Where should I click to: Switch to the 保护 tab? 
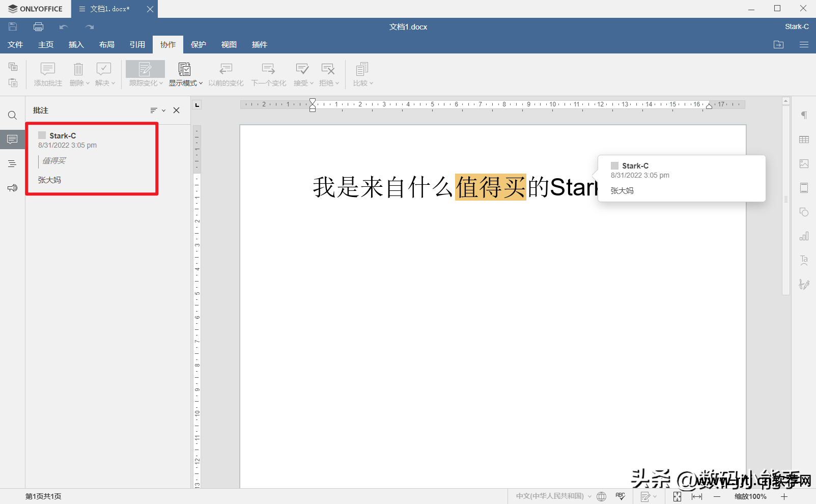(x=199, y=45)
